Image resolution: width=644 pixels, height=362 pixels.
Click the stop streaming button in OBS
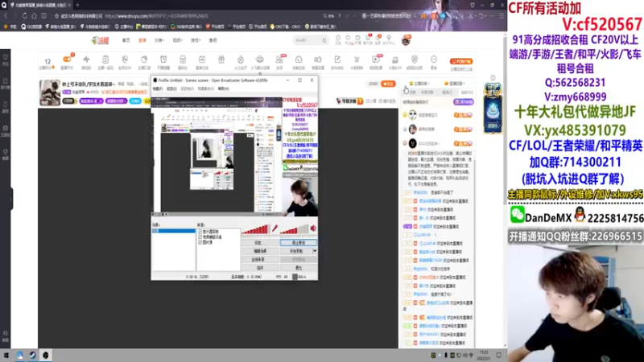coord(299,243)
